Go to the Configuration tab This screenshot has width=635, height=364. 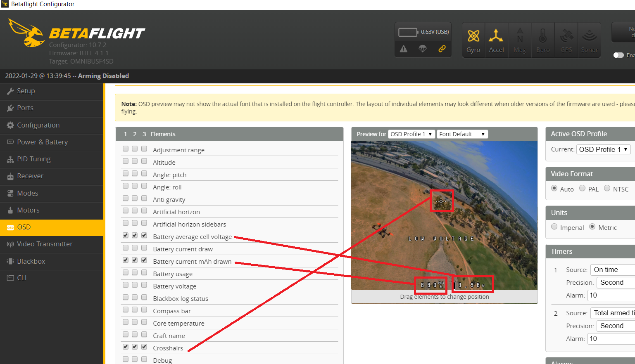pos(52,125)
